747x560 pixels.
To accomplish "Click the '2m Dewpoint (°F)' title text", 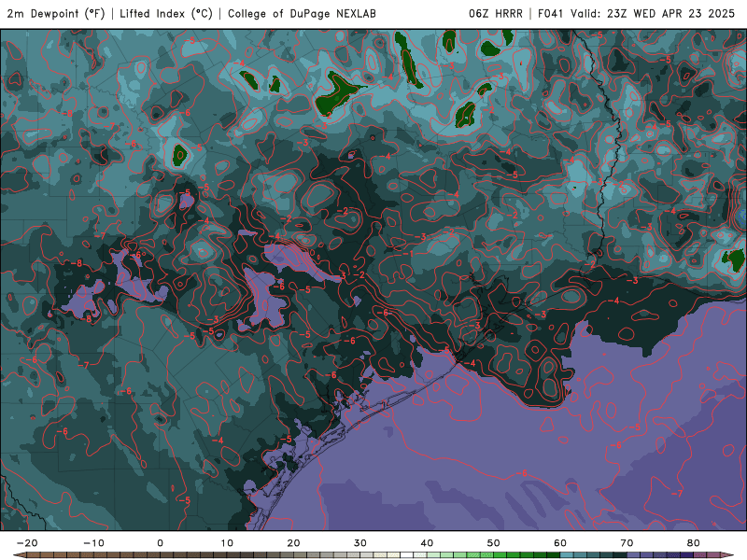I will tap(56, 13).
